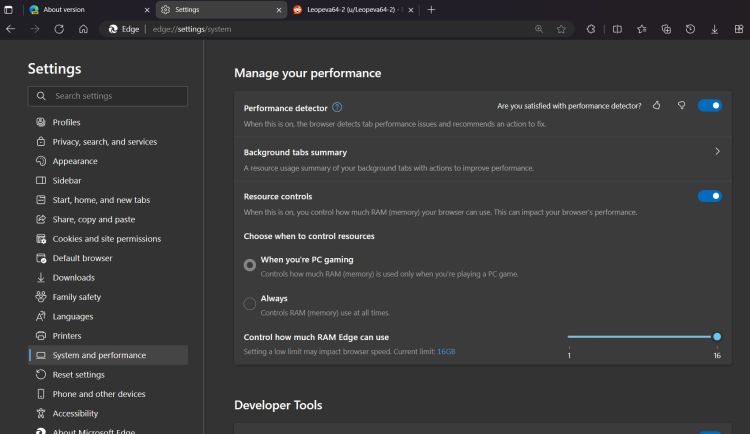Click the 16GB current limit link
This screenshot has height=434, width=750.
click(x=446, y=351)
